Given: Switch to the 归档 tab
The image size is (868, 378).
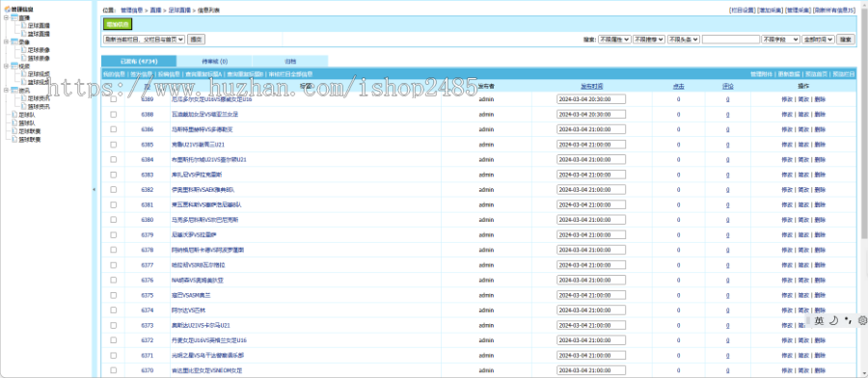Looking at the screenshot, I should pos(290,62).
